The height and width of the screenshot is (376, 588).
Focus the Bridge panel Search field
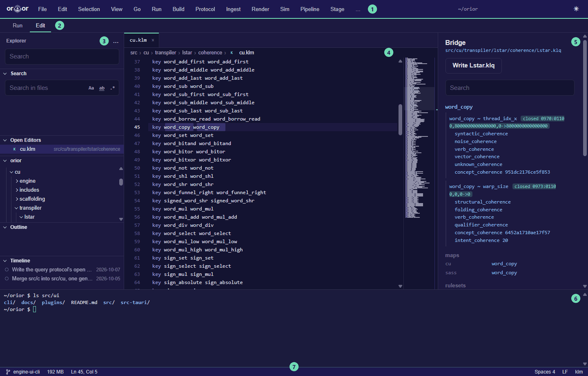pos(510,88)
